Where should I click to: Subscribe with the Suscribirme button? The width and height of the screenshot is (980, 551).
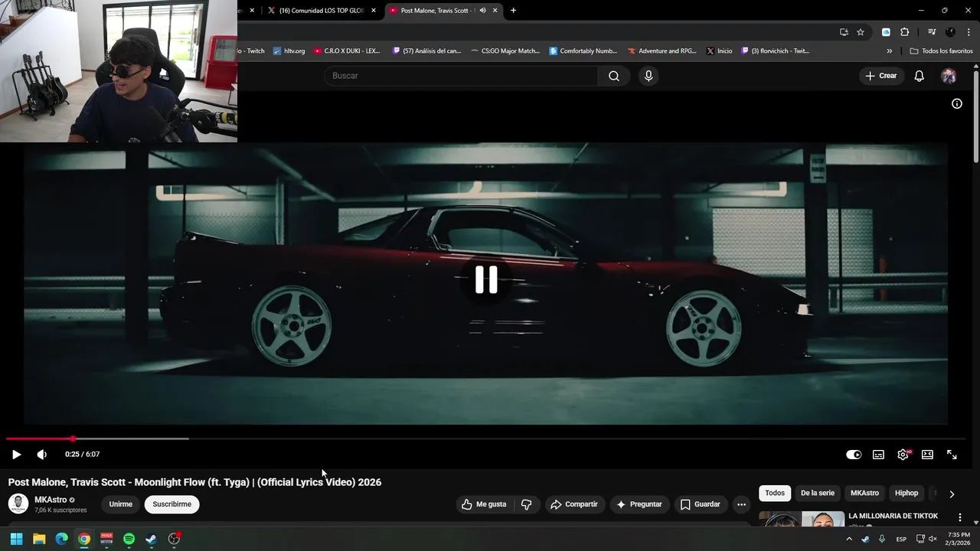(172, 504)
